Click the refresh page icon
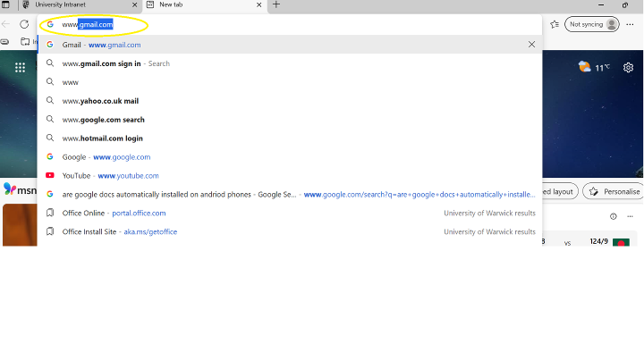 pyautogui.click(x=24, y=24)
